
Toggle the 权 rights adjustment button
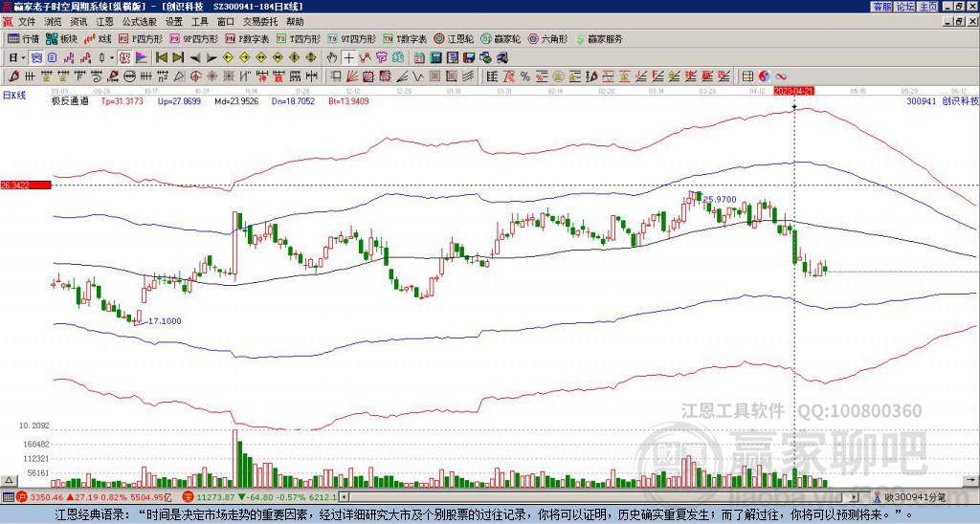point(125,58)
